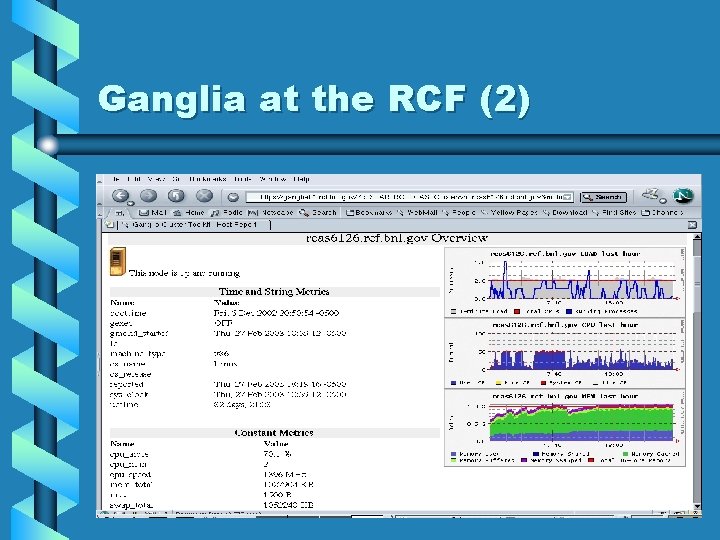Click the cpu_speed metric name
Screen dimensions: 720x540
130,475
